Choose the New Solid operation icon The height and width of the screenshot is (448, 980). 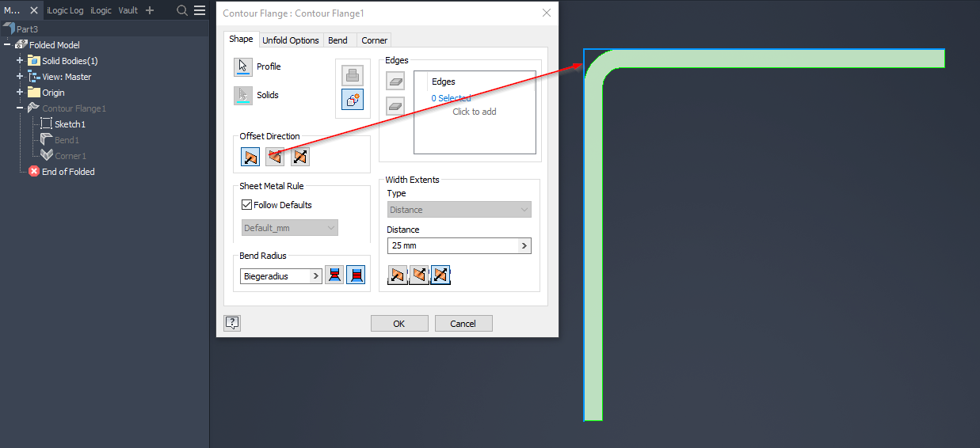(x=353, y=100)
